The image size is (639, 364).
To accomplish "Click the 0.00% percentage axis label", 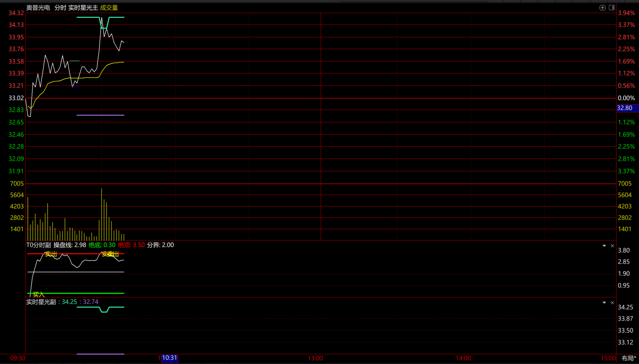I will coord(626,98).
